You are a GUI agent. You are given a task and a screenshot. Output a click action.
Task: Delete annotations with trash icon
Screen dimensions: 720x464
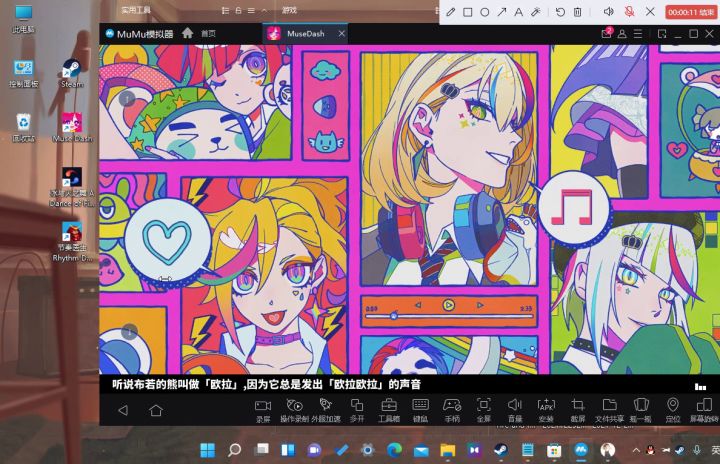click(x=577, y=12)
